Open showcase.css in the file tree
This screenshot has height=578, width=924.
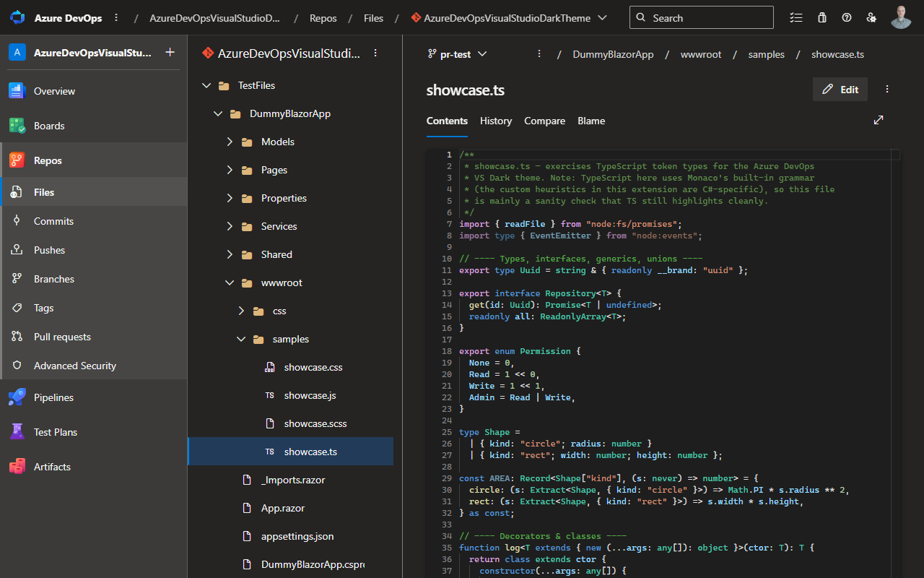(x=291, y=367)
